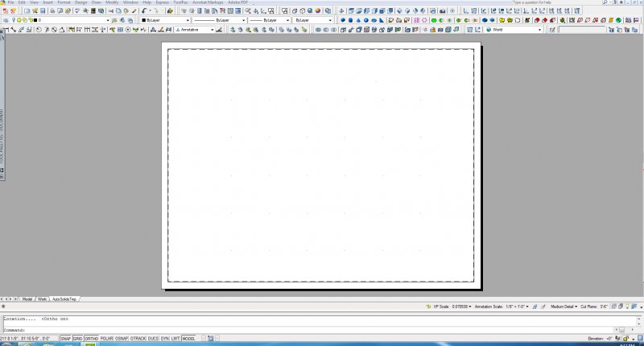
Task: Click the Cut Plane value button
Action: (604, 307)
